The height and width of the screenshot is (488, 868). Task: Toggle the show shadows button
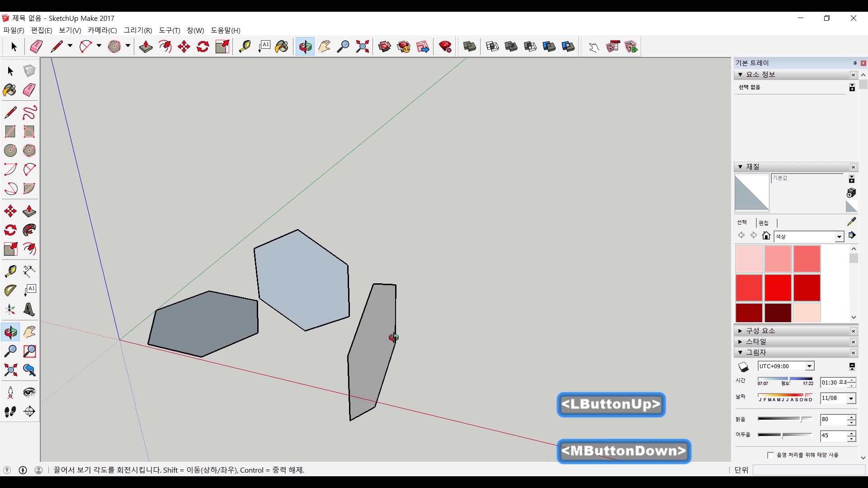[x=744, y=367]
